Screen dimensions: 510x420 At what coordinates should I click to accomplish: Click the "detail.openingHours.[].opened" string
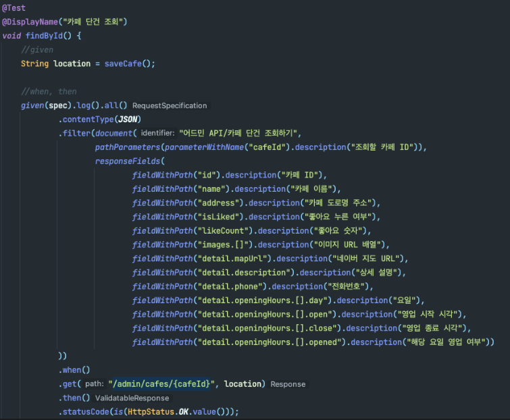(270, 342)
